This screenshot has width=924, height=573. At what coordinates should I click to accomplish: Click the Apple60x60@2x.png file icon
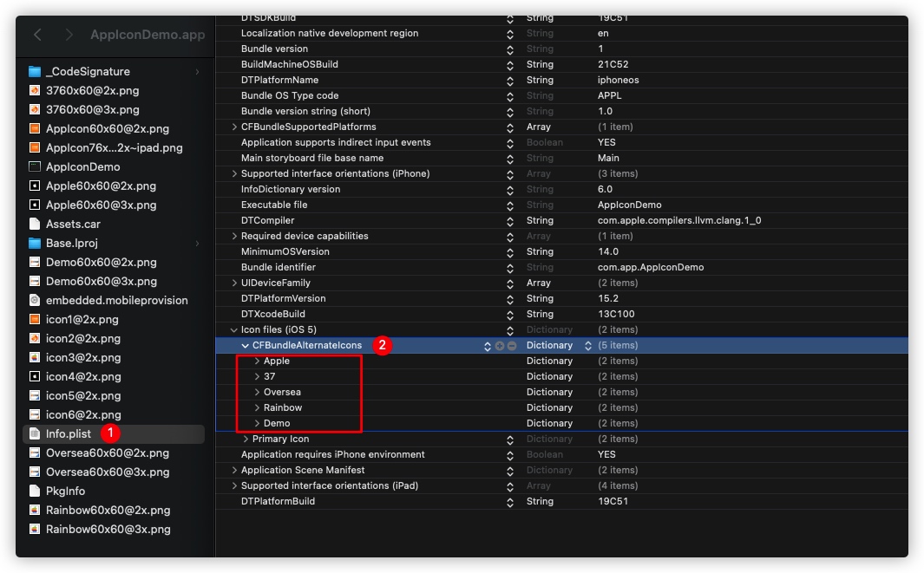point(35,186)
